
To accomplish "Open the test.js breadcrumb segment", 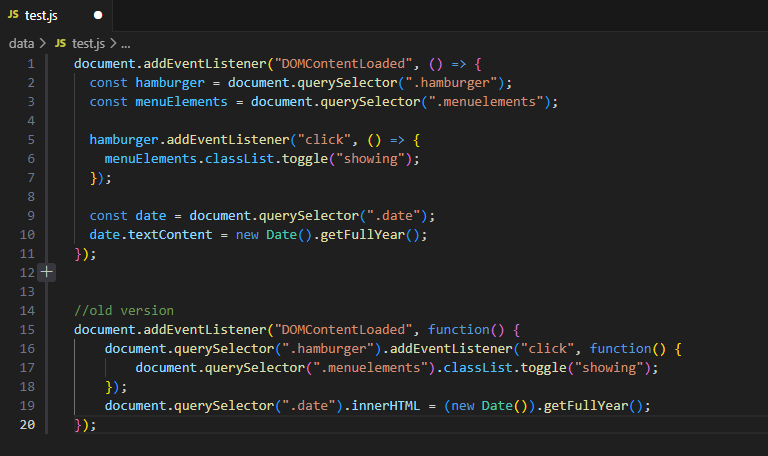I will 88,44.
